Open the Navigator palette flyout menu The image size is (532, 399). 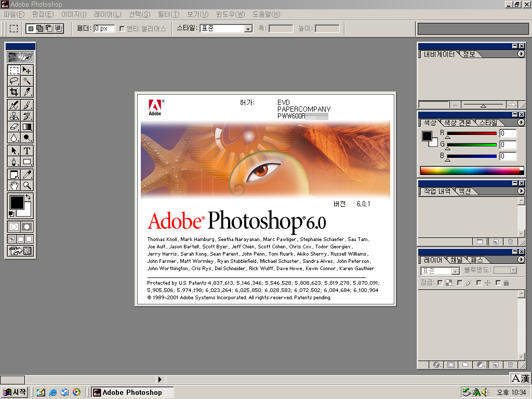(x=521, y=54)
